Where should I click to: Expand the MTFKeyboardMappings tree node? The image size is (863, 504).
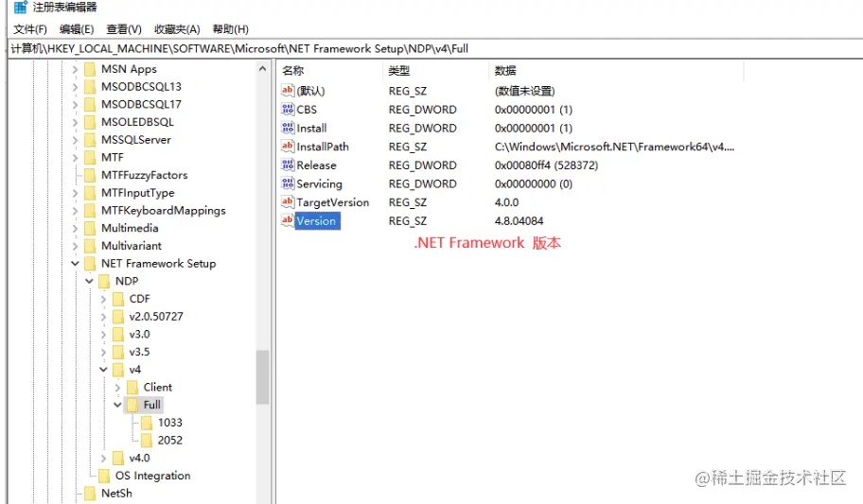76,211
